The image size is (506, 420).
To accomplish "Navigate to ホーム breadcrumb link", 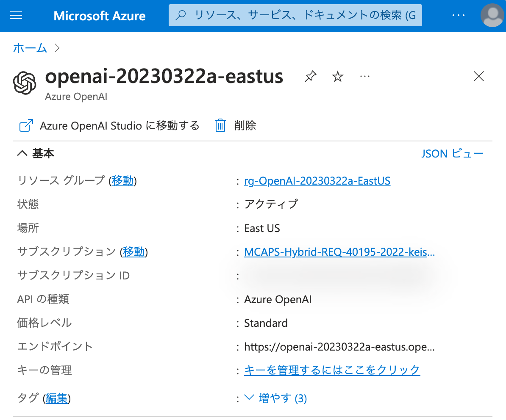I will point(30,48).
